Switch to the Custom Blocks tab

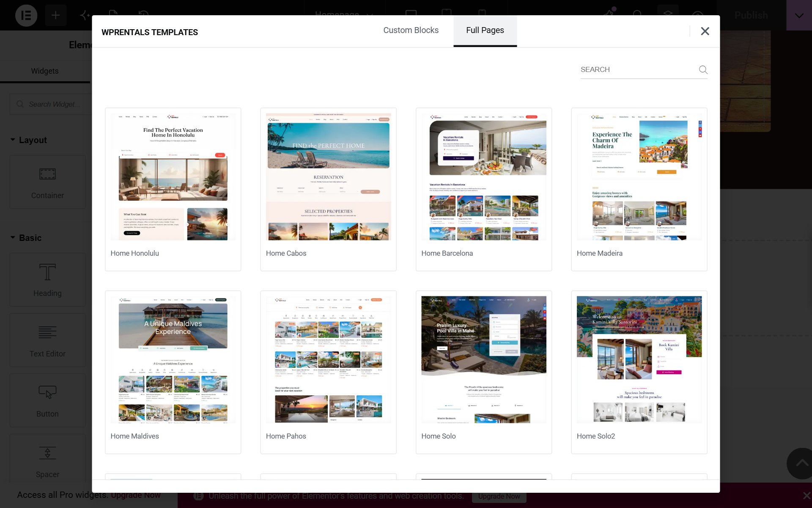[411, 30]
